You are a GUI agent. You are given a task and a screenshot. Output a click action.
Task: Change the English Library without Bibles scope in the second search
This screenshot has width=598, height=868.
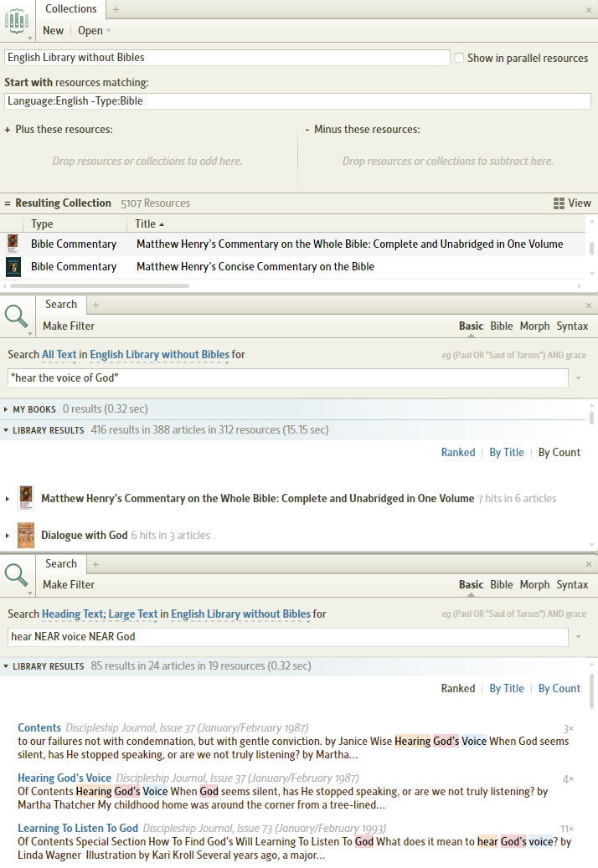(241, 614)
